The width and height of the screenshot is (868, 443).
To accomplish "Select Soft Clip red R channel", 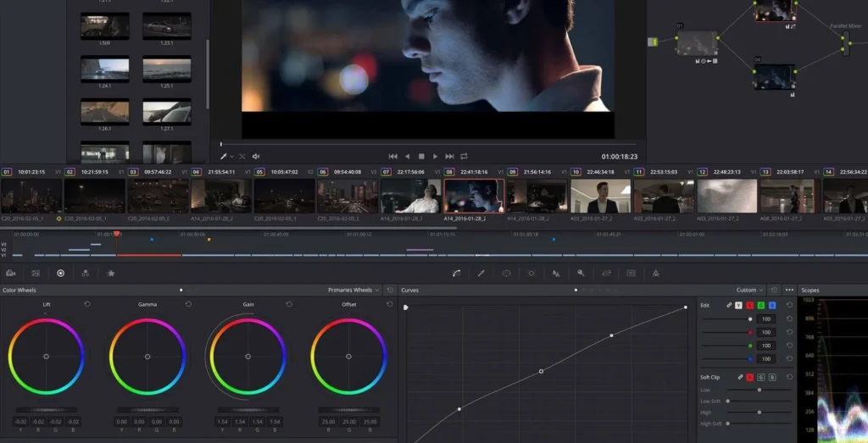I will pos(750,377).
